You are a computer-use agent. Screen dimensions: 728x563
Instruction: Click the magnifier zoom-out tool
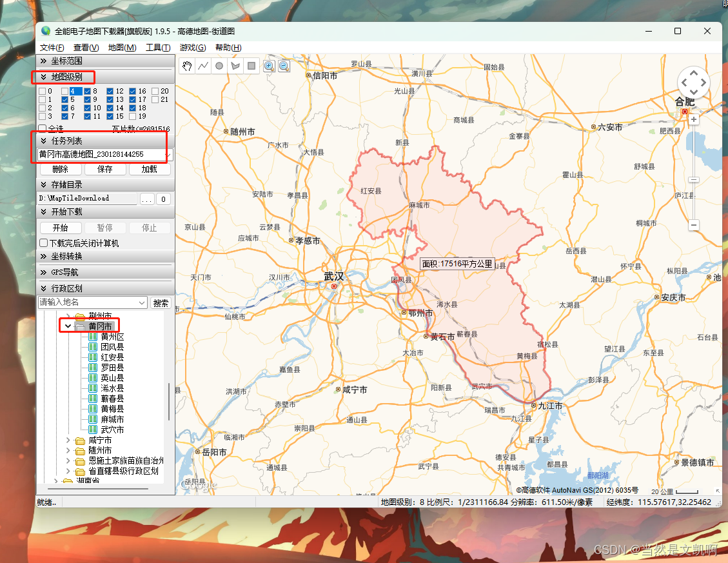click(x=284, y=65)
